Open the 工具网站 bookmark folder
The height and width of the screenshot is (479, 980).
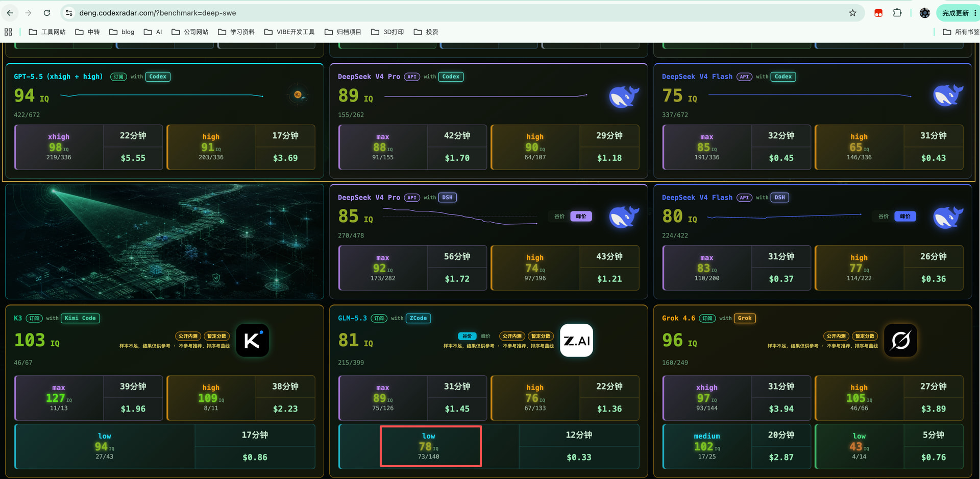47,32
